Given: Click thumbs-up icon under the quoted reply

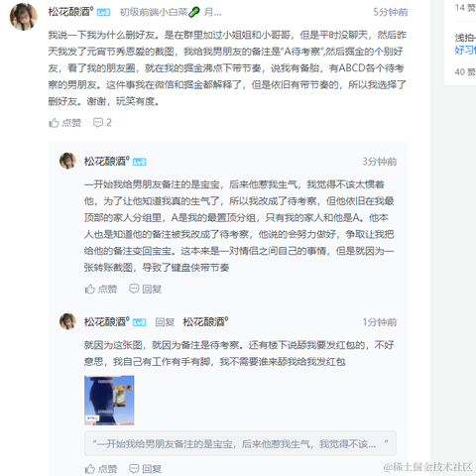Looking at the screenshot, I should [90, 468].
